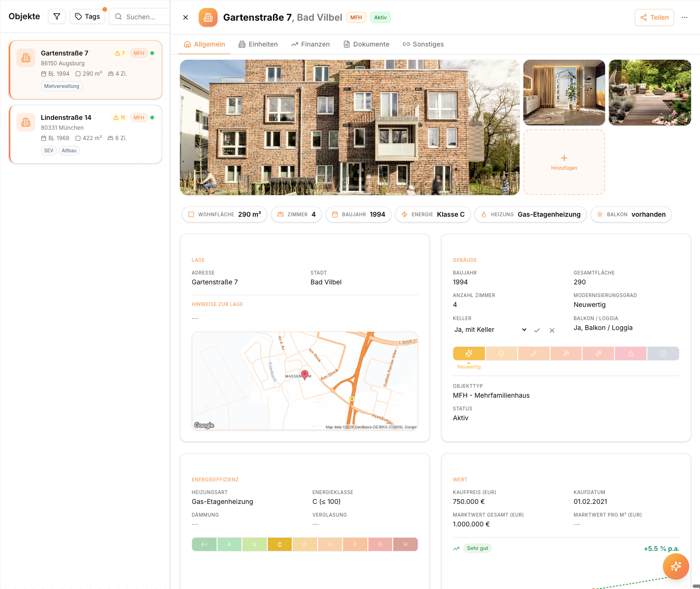Open the Keller dropdown
Image resolution: width=700 pixels, height=589 pixels.
490,330
